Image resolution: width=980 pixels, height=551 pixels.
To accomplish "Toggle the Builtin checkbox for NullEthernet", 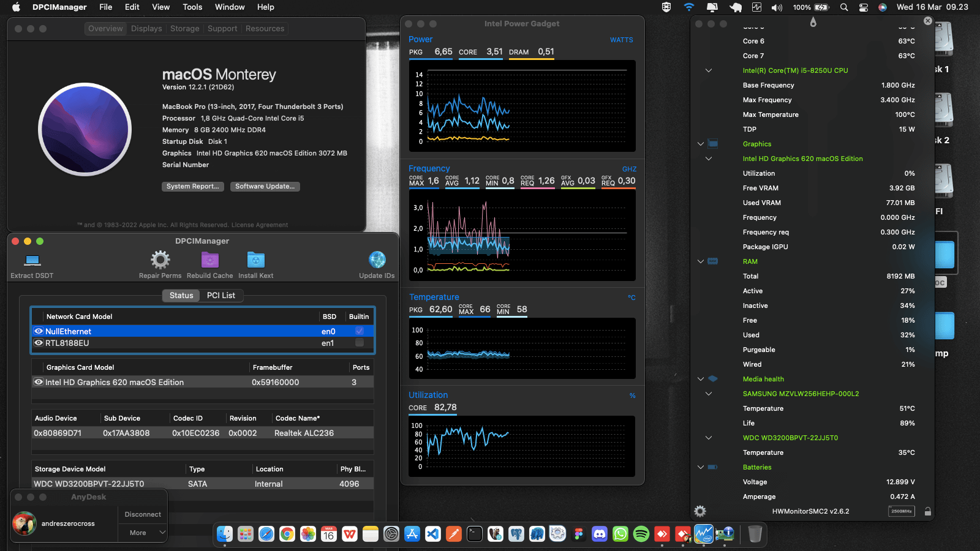I will point(358,331).
